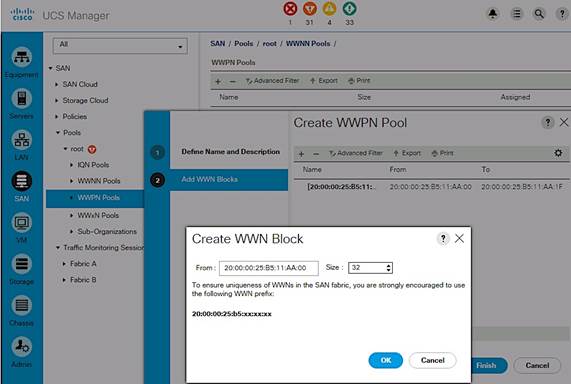Screen dimensions: 571x384
Task: Open the All filter dropdown
Action: point(120,46)
